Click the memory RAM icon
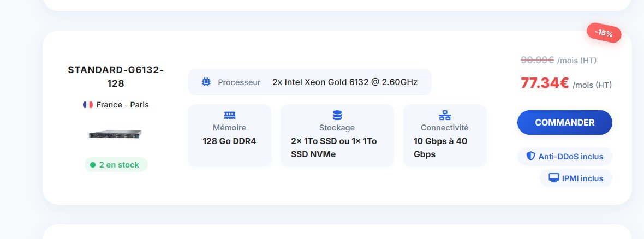 tap(230, 115)
